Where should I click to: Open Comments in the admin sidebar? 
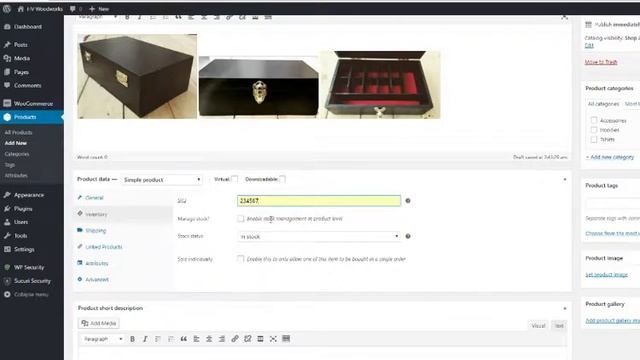coord(27,85)
